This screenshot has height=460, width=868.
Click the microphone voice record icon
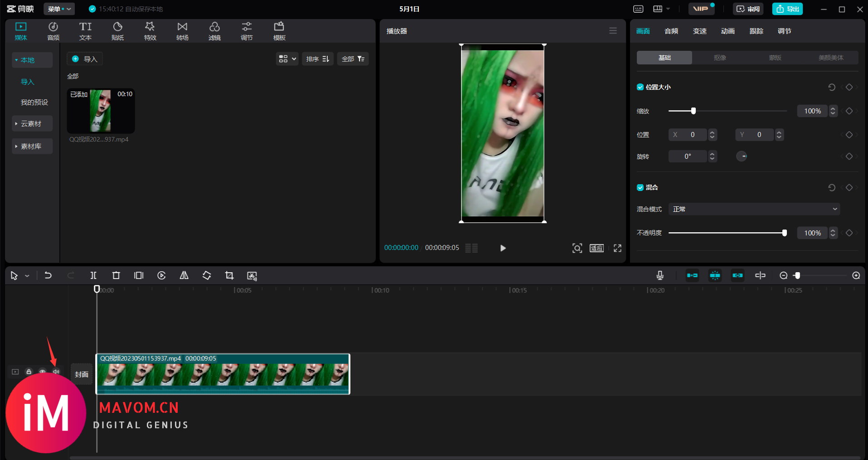tap(660, 275)
